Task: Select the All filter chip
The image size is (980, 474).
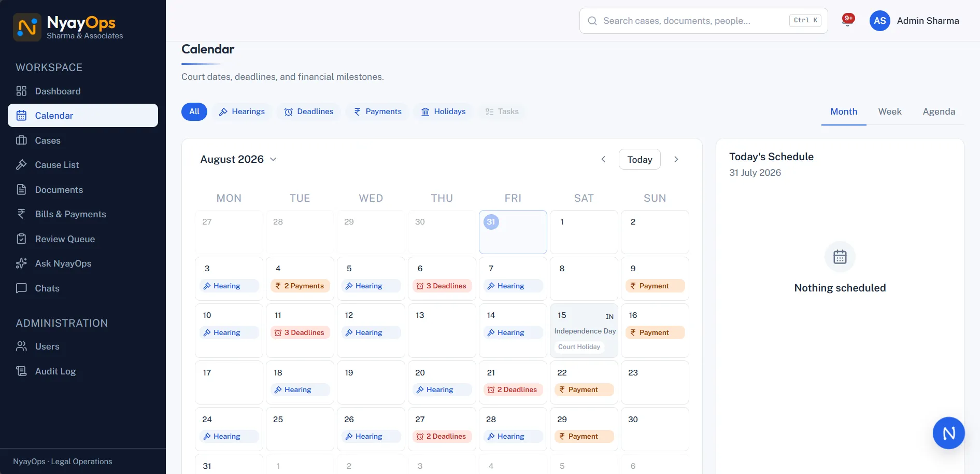Action: 194,111
